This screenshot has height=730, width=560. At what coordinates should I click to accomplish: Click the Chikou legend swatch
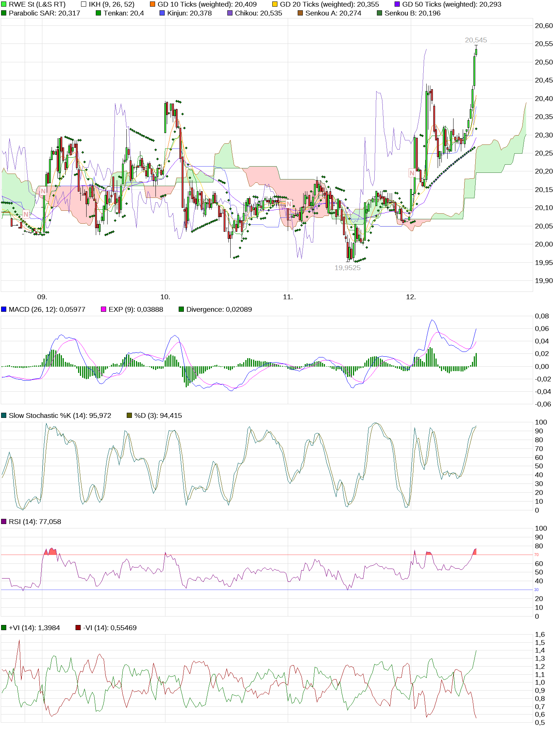tap(230, 13)
